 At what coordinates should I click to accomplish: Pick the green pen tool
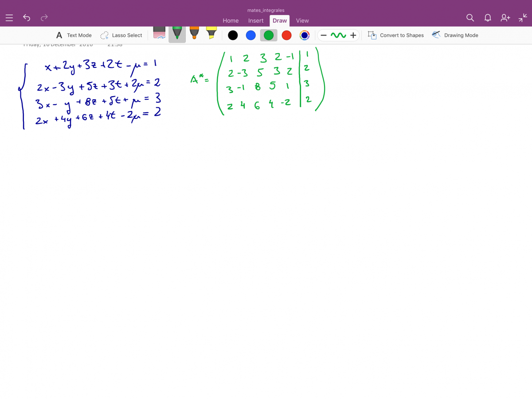pos(177,34)
